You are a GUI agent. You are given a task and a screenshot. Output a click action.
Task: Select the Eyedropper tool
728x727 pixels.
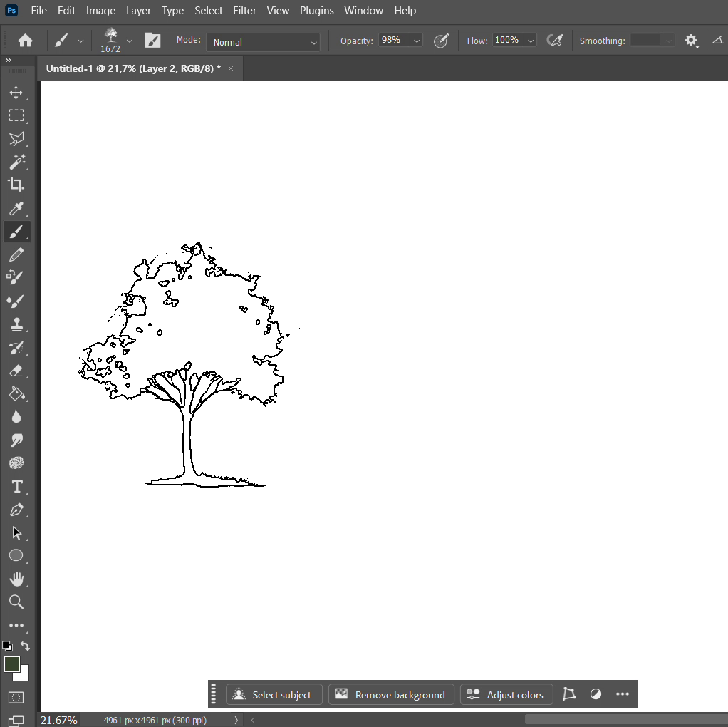[16, 208]
